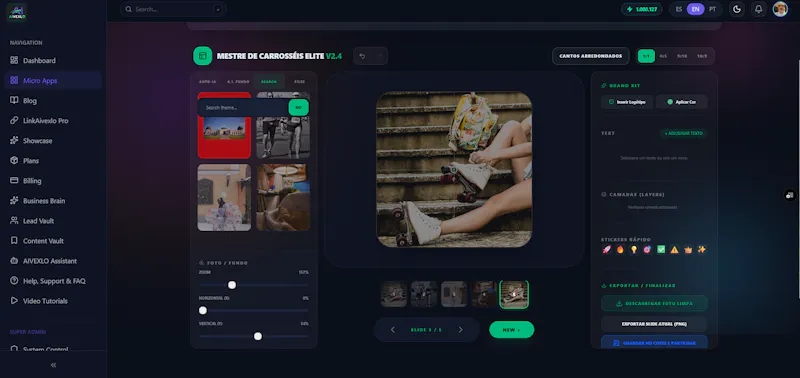Switch language to PT
The width and height of the screenshot is (800, 378).
tap(712, 9)
